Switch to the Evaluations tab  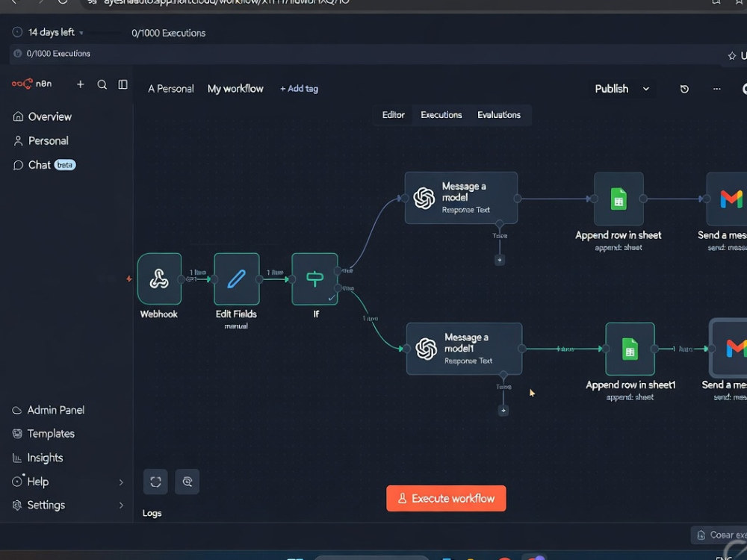[x=499, y=115]
